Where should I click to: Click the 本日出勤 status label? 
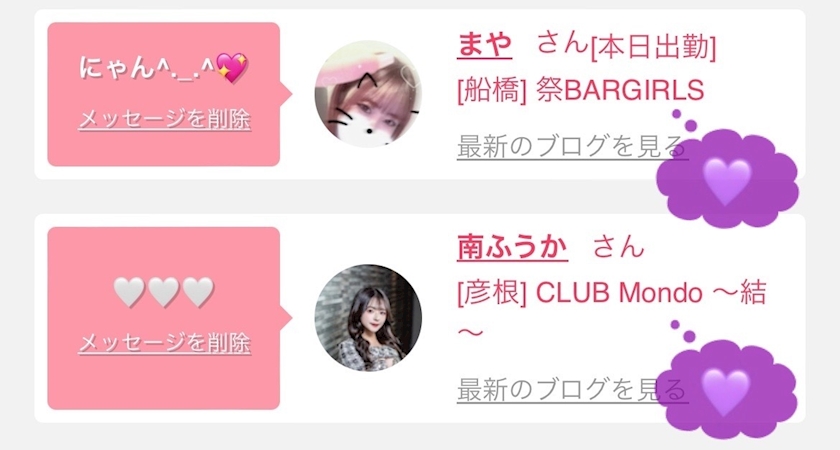point(653,48)
